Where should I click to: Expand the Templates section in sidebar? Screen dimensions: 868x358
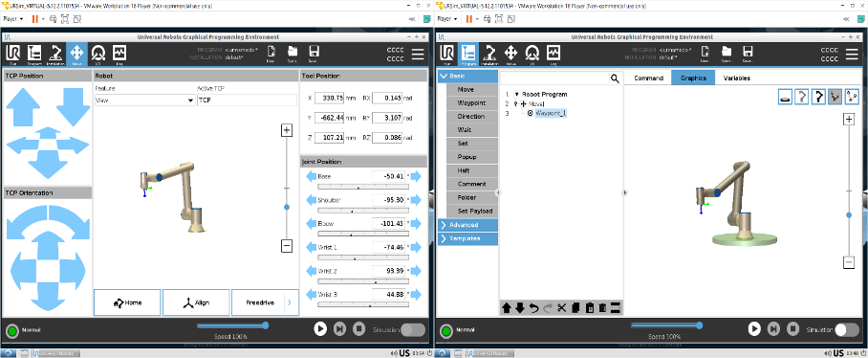(467, 238)
